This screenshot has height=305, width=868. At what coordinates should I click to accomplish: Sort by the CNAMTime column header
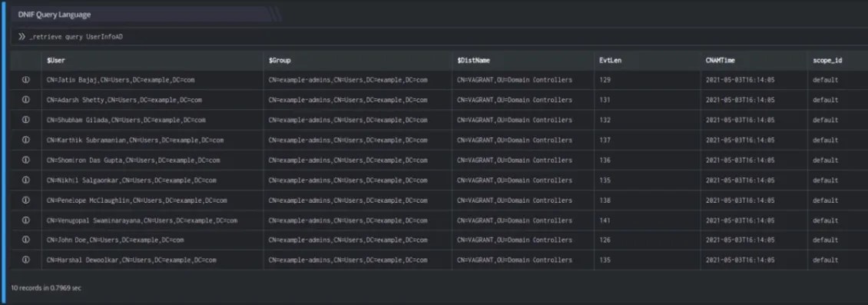[x=754, y=61]
